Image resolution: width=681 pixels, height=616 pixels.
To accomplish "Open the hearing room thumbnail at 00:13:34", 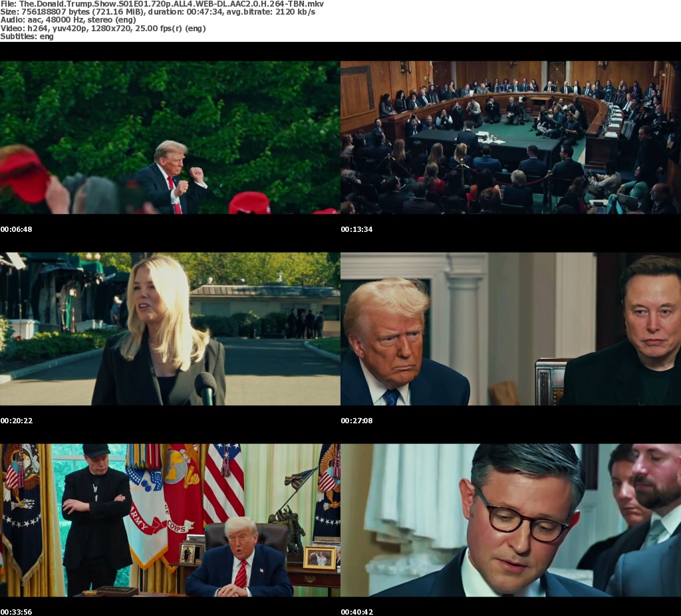I will click(x=510, y=138).
